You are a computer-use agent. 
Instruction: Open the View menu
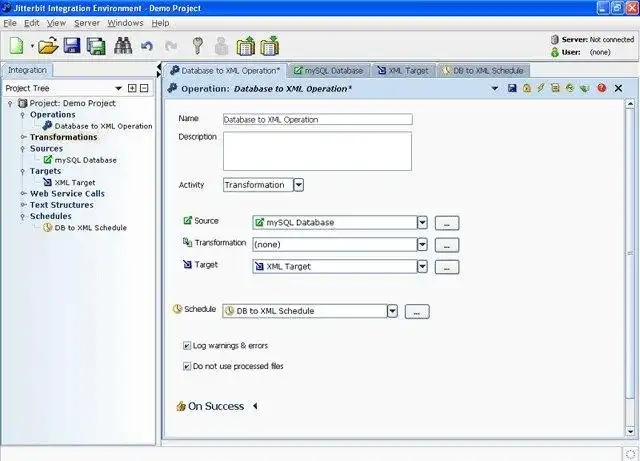coord(56,23)
